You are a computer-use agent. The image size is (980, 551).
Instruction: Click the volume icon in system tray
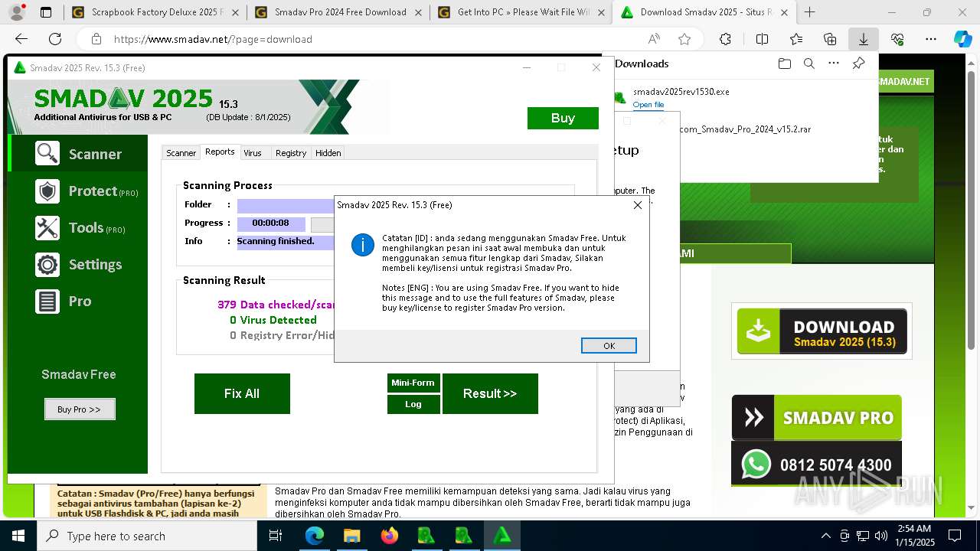tap(881, 536)
